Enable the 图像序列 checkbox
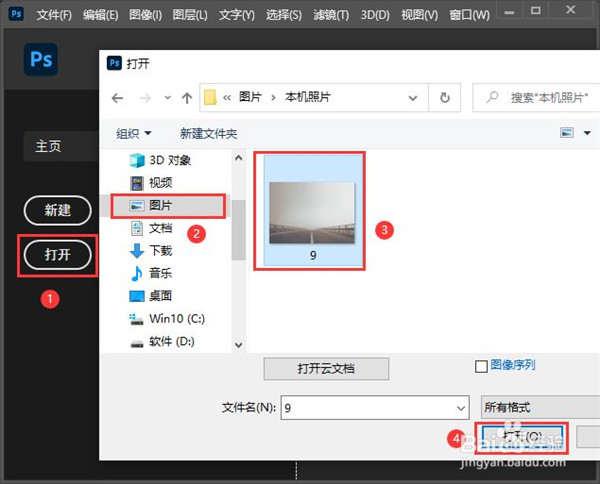The width and height of the screenshot is (600, 484). (481, 367)
